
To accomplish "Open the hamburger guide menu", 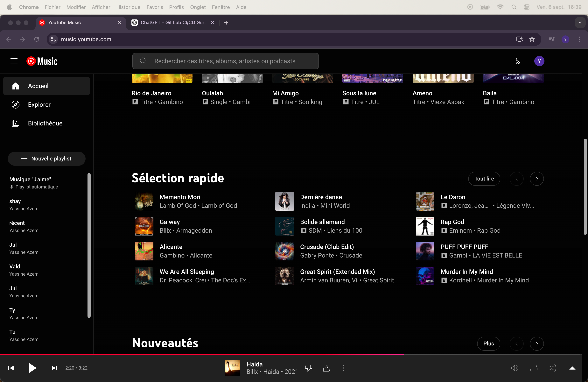I will click(14, 61).
